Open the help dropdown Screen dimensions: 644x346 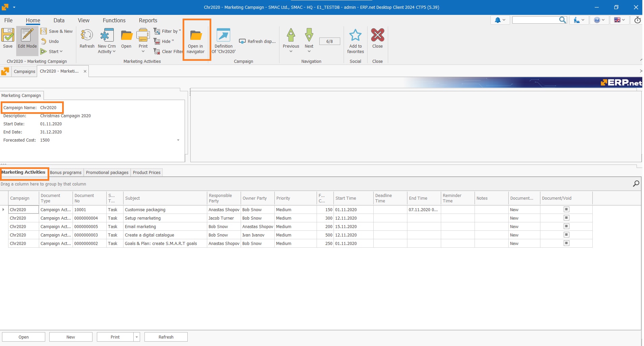[599, 20]
